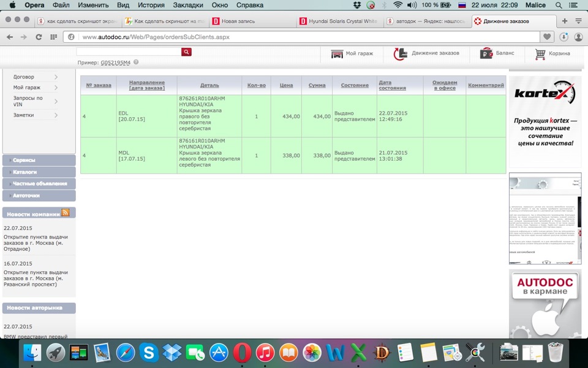
Task: Sort by № заказа column header
Action: coord(99,85)
